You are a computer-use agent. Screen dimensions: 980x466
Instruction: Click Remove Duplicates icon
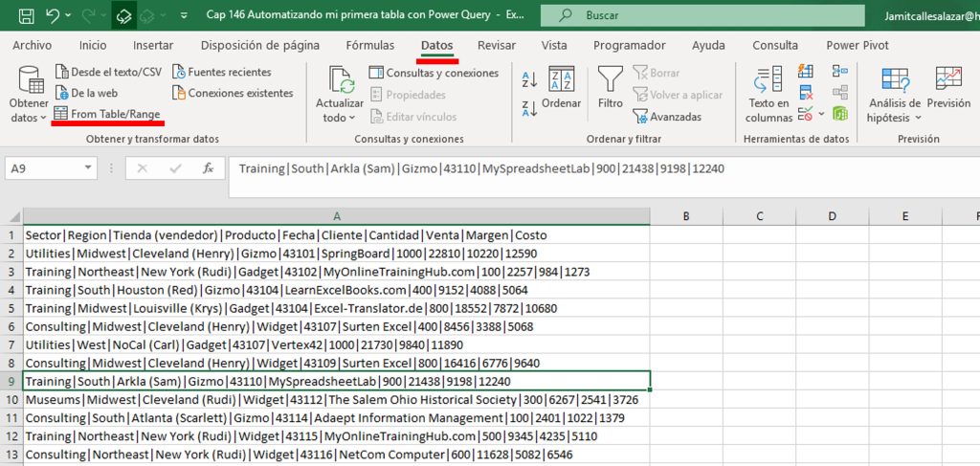pos(806,93)
